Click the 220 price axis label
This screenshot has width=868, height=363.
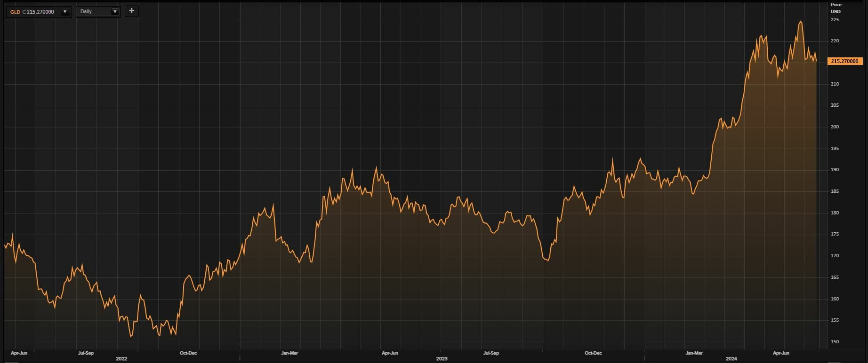tap(835, 41)
